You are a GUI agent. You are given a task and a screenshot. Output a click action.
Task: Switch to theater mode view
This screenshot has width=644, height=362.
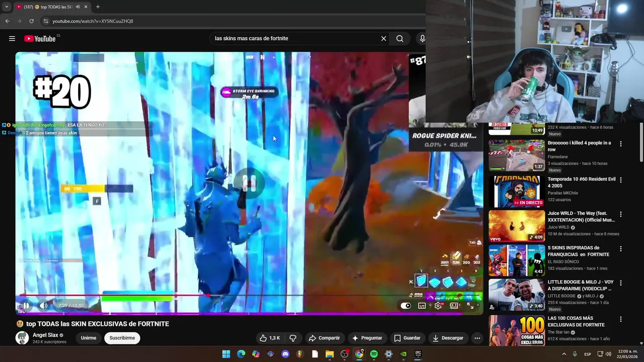[454, 306]
